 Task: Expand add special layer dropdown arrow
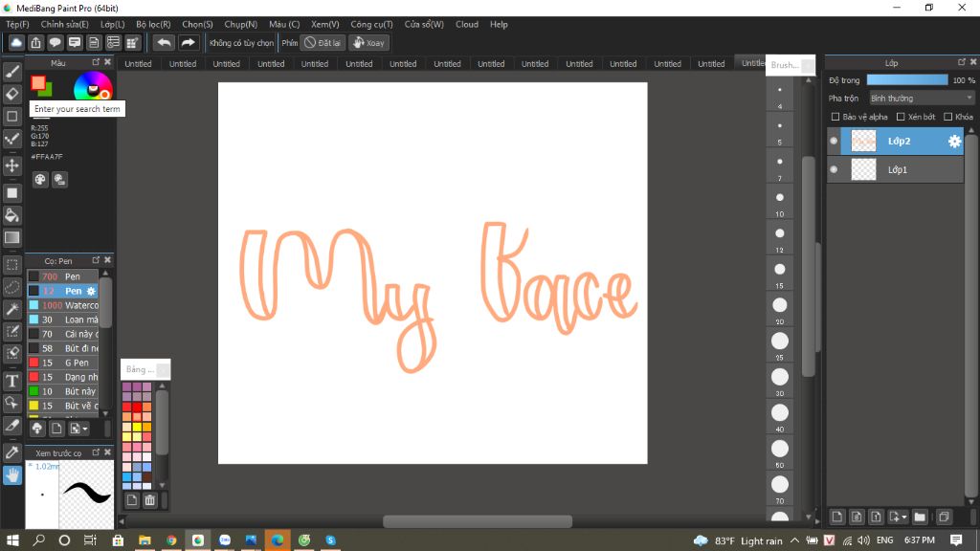coord(903,518)
